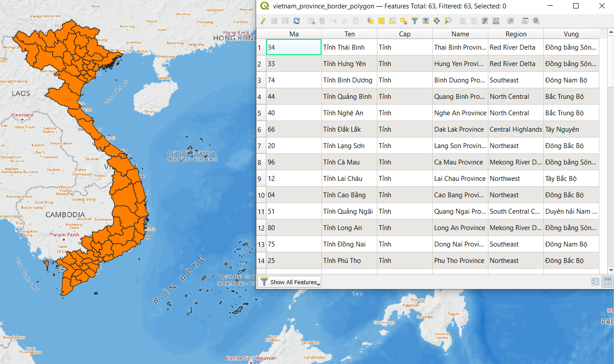Click the Actions gear-magnifier icon
Viewport: 614px width, 364px height.
(x=536, y=21)
